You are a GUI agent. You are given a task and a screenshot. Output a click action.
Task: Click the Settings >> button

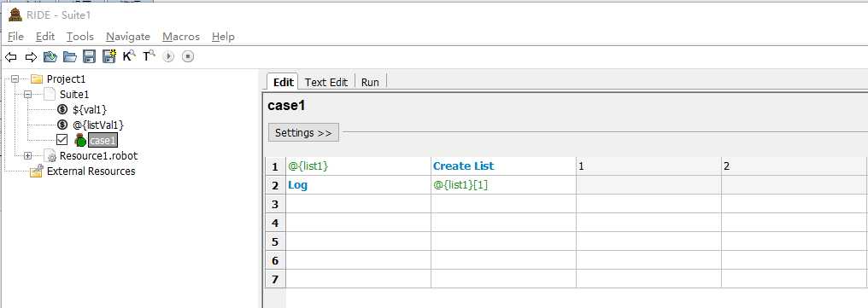click(x=303, y=133)
